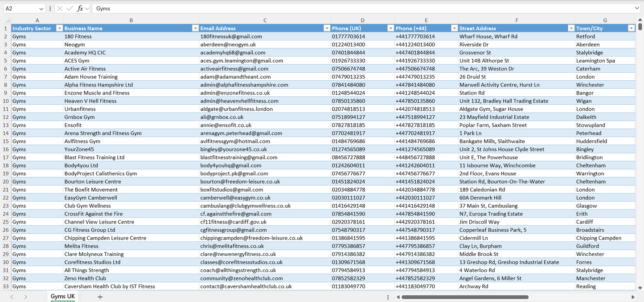Click the 180 Fitness business name cell
644x302 pixels.
[x=131, y=37]
